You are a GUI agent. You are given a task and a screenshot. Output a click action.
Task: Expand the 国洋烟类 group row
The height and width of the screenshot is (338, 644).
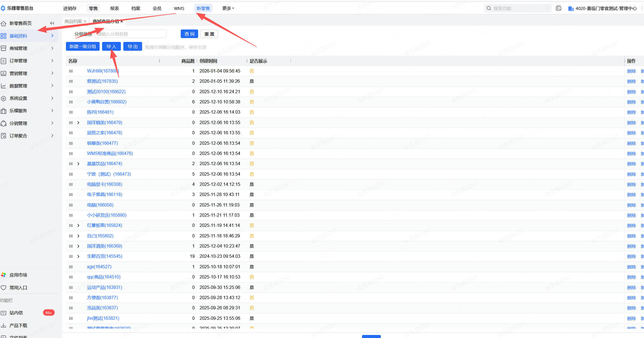pyautogui.click(x=78, y=123)
